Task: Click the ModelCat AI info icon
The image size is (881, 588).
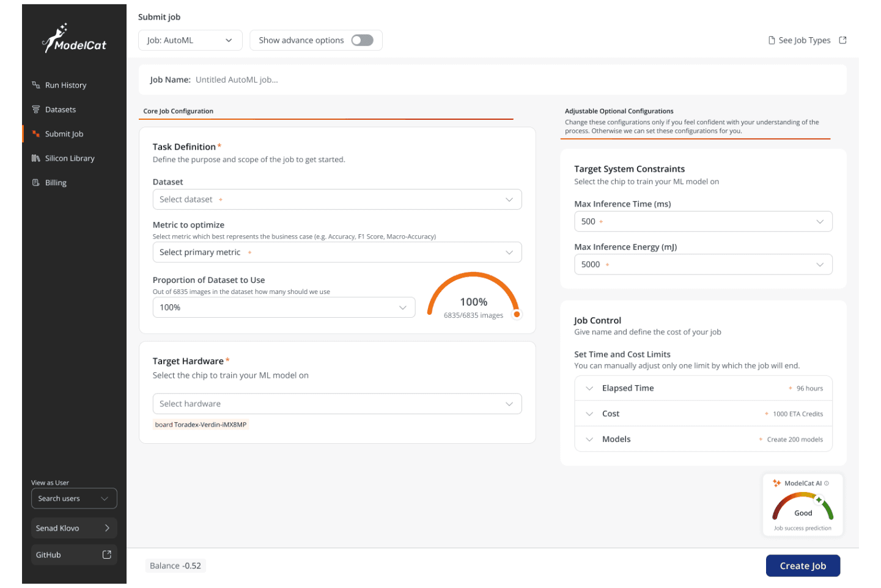Action: point(827,483)
